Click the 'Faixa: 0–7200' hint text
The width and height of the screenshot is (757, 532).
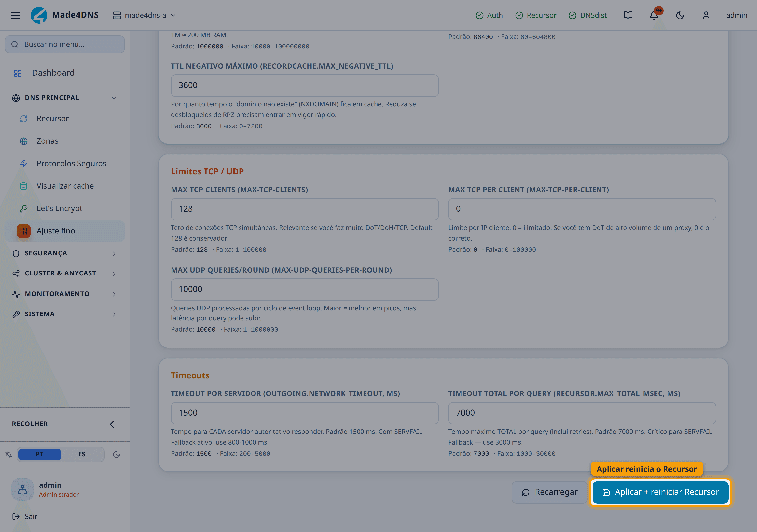(x=241, y=126)
